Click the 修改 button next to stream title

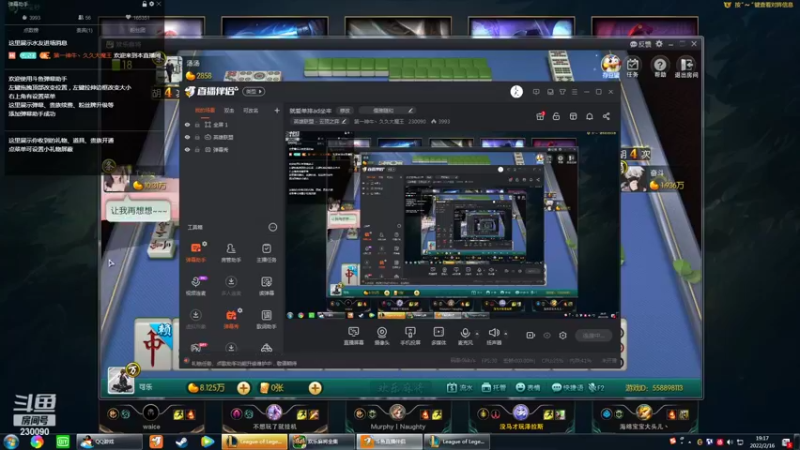point(345,110)
